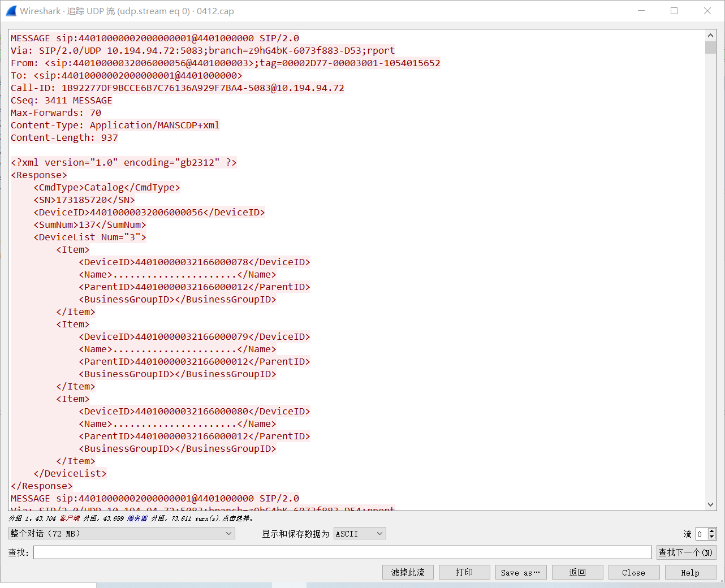725x588 pixels.
Task: Click the CmdType Catalog line
Action: [107, 187]
